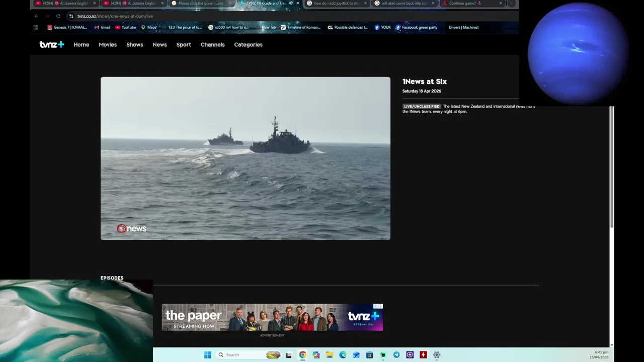
Task: Open the Windows Start menu
Action: pos(207,355)
